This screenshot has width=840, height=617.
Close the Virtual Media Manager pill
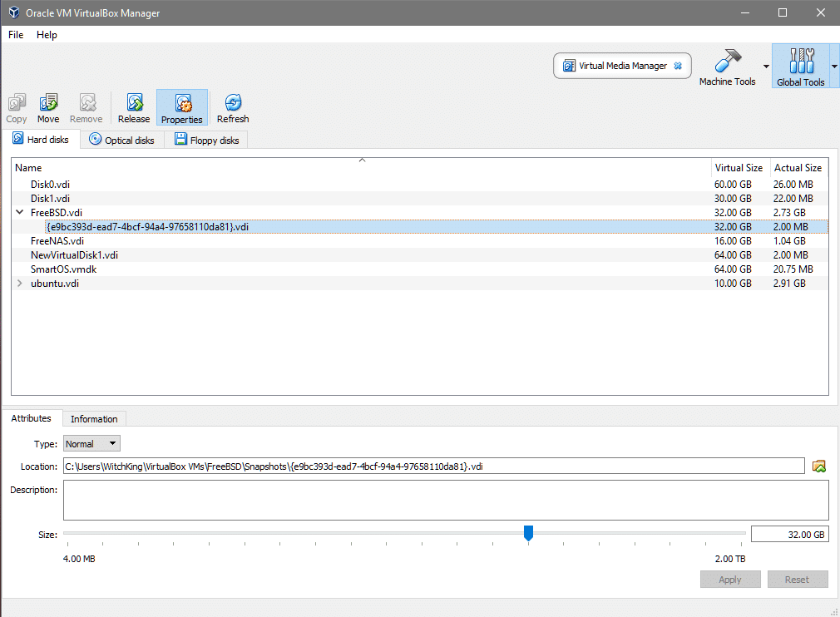pyautogui.click(x=678, y=67)
